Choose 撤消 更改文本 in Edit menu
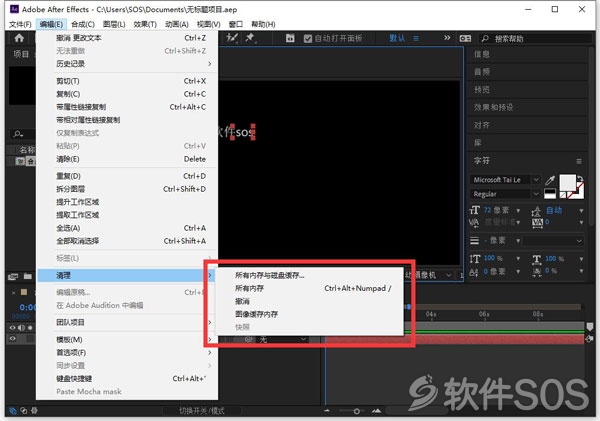 point(127,38)
